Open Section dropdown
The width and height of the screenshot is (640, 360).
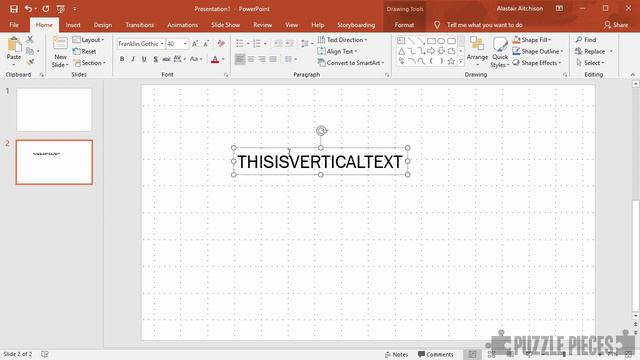pos(89,63)
